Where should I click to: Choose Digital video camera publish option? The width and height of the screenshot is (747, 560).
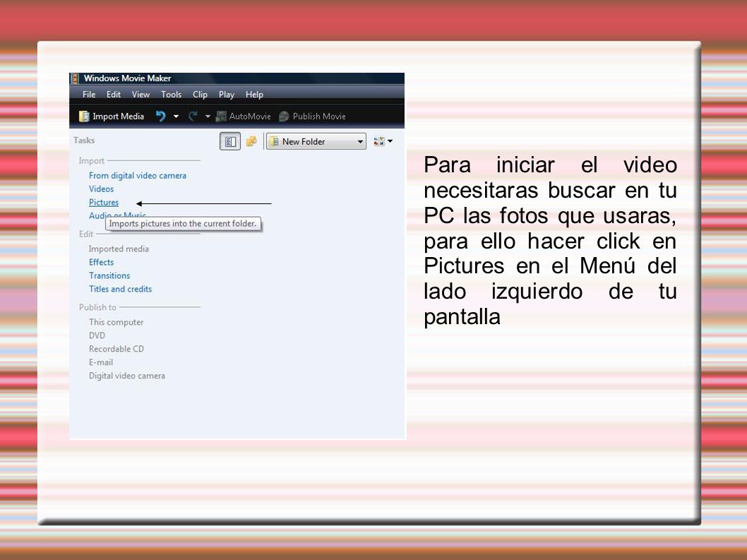[126, 376]
